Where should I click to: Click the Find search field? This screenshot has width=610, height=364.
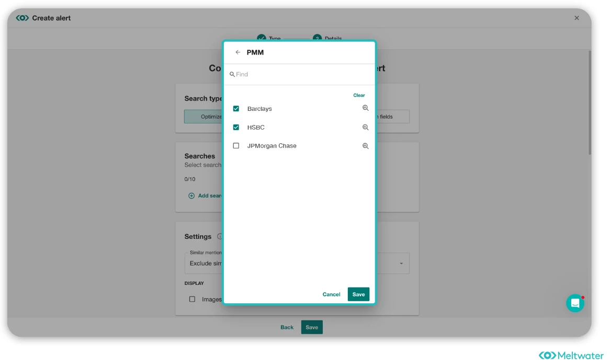300,74
